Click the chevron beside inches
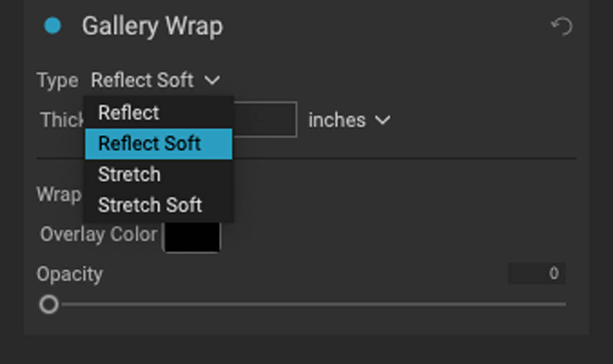 pos(382,120)
